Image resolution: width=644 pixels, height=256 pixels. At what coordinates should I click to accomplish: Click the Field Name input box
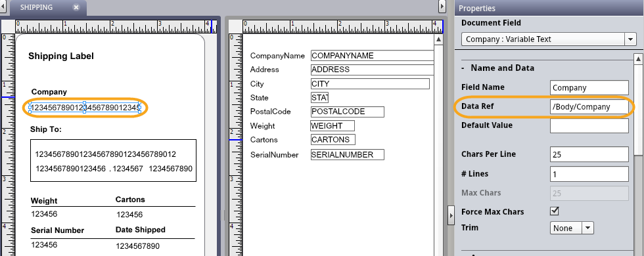[589, 87]
